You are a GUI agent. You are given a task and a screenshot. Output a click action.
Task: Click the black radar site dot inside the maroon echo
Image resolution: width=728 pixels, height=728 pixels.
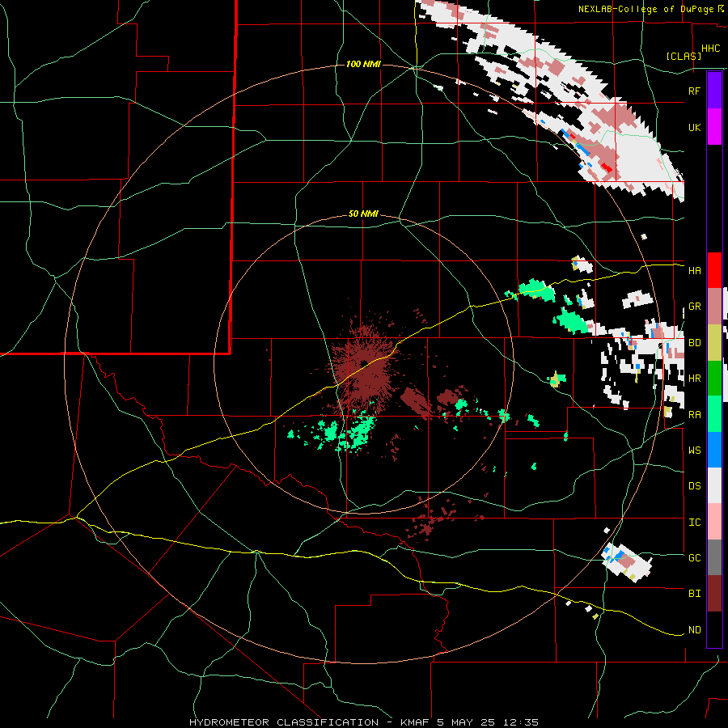(363, 363)
